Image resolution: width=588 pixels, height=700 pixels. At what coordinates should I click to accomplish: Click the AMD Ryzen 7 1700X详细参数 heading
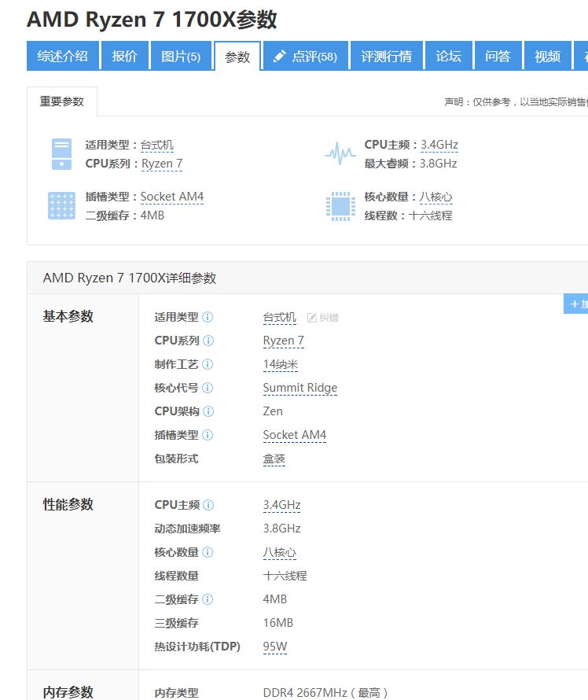point(130,278)
